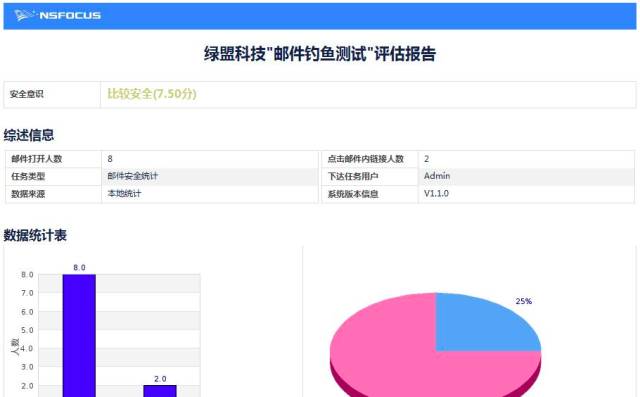The image size is (640, 397).
Task: Click the 数据统计表 section heading
Action: point(35,235)
